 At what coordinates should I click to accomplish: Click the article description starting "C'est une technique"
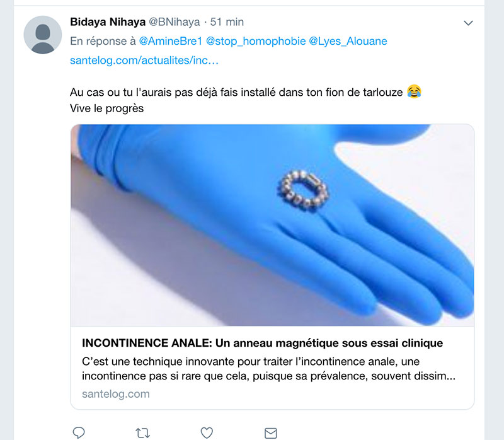pos(269,369)
